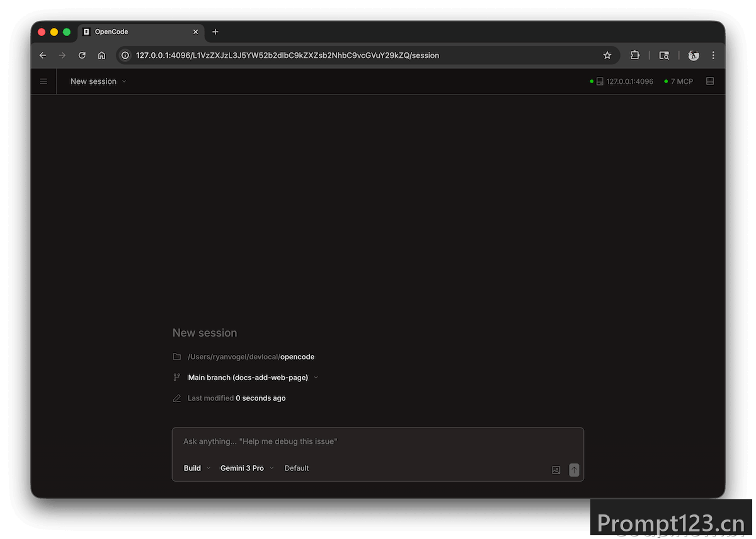Click the browser address bar URL

[287, 55]
